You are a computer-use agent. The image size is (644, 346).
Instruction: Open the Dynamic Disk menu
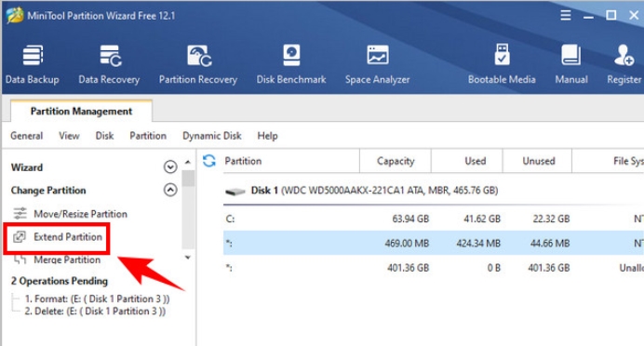pyautogui.click(x=212, y=136)
